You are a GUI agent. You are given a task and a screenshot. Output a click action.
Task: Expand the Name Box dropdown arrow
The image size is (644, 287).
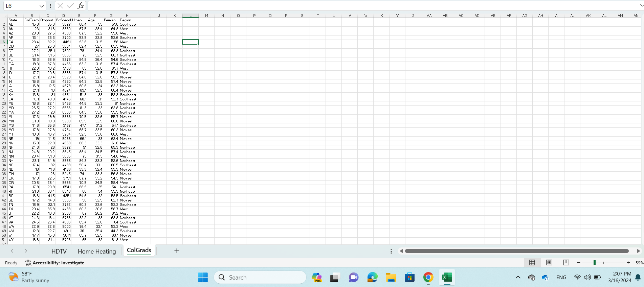point(42,6)
